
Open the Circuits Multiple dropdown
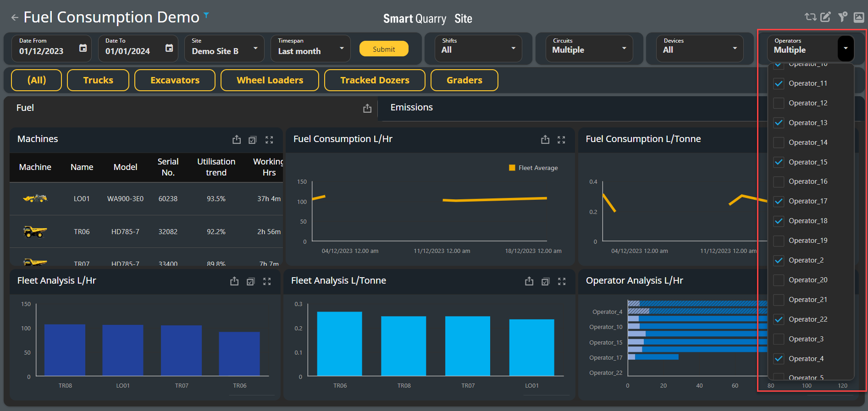coord(589,49)
